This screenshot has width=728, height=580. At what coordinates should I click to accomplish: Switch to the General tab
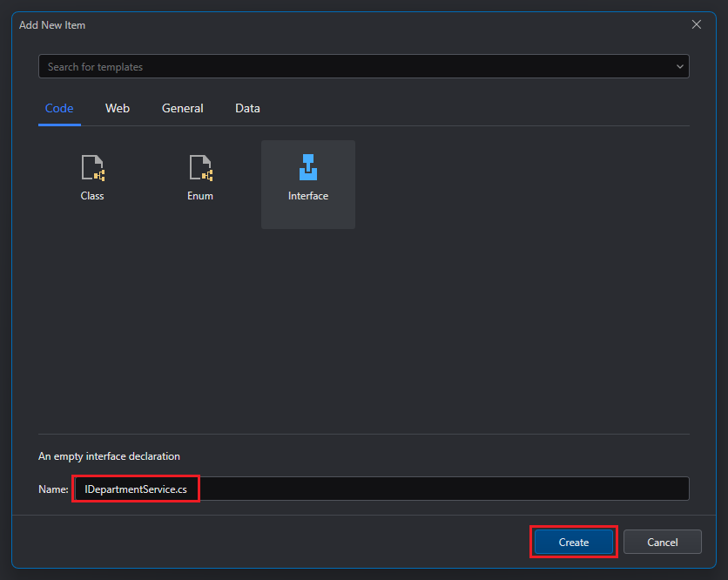183,109
